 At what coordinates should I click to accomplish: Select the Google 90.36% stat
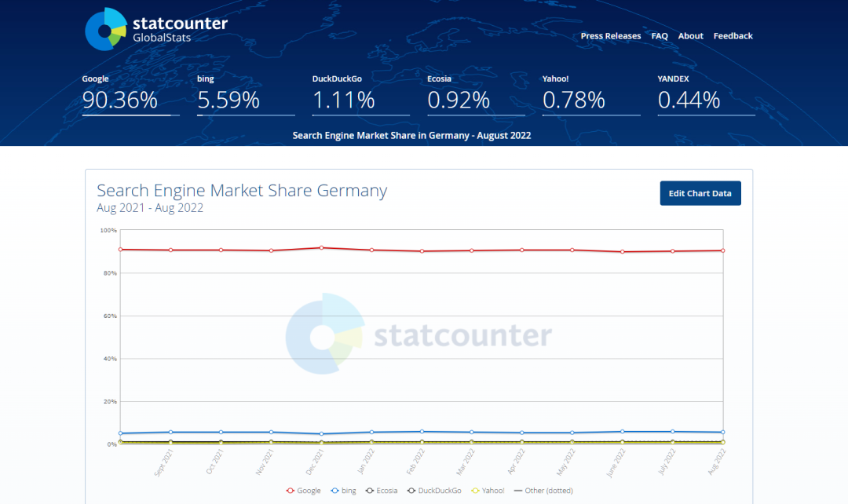point(120,100)
